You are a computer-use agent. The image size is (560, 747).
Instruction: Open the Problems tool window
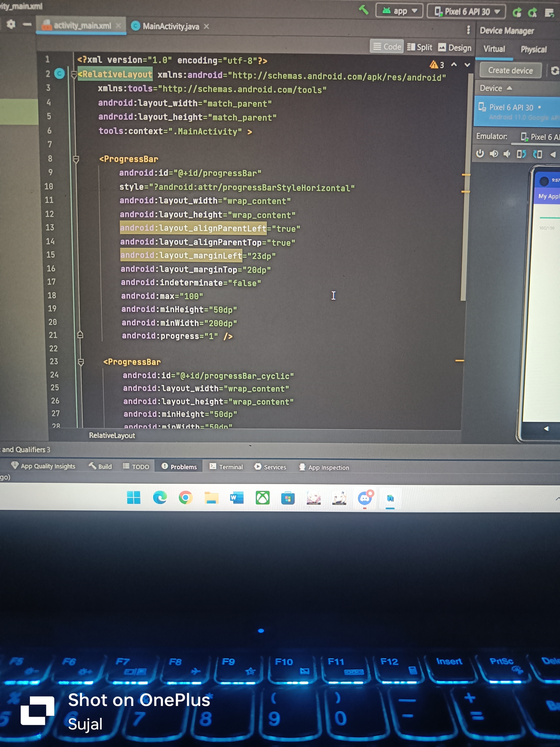[x=179, y=466]
